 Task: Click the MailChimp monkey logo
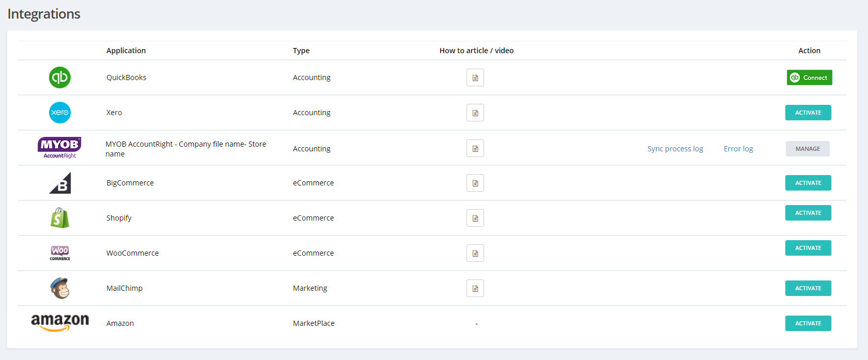60,288
